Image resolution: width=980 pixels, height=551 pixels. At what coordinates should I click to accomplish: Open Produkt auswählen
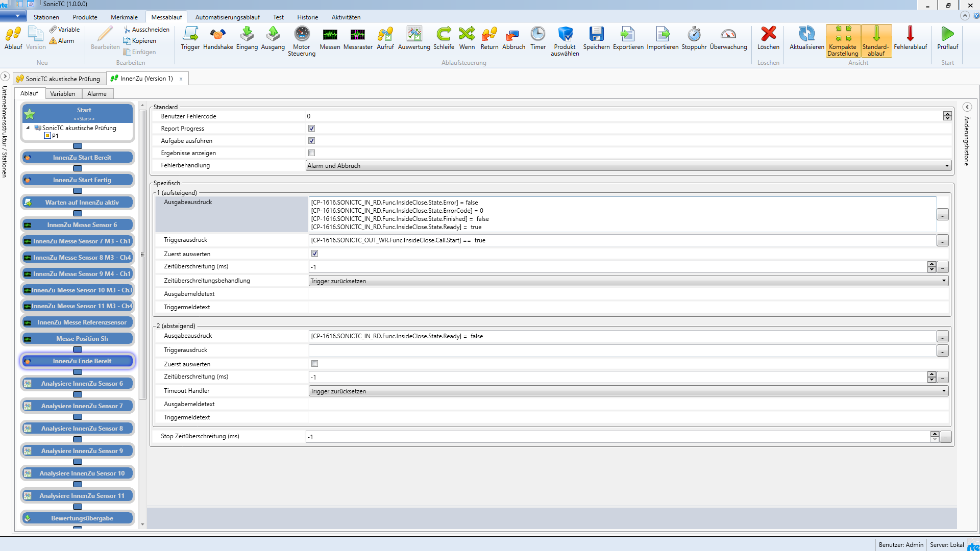[x=565, y=41]
